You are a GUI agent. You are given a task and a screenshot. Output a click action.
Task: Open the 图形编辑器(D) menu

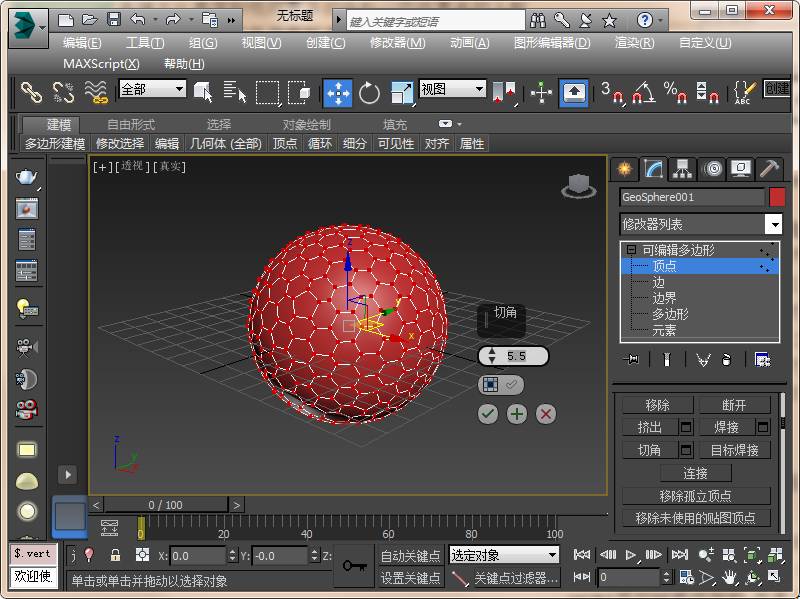tap(552, 43)
